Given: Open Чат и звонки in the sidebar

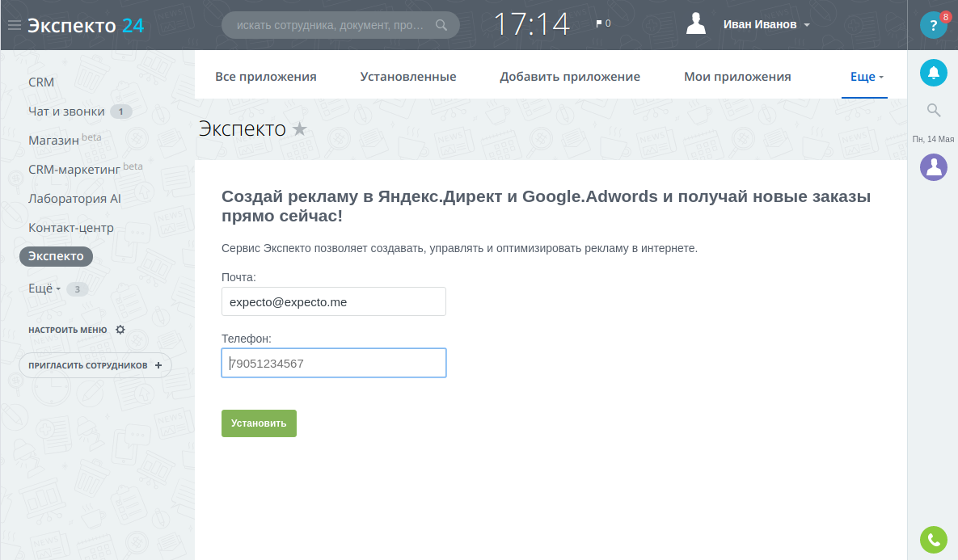Looking at the screenshot, I should pyautogui.click(x=66, y=112).
